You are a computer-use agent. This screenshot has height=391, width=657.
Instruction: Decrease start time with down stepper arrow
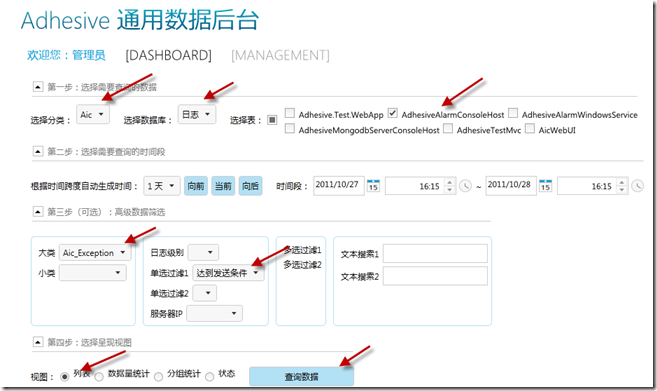449,190
